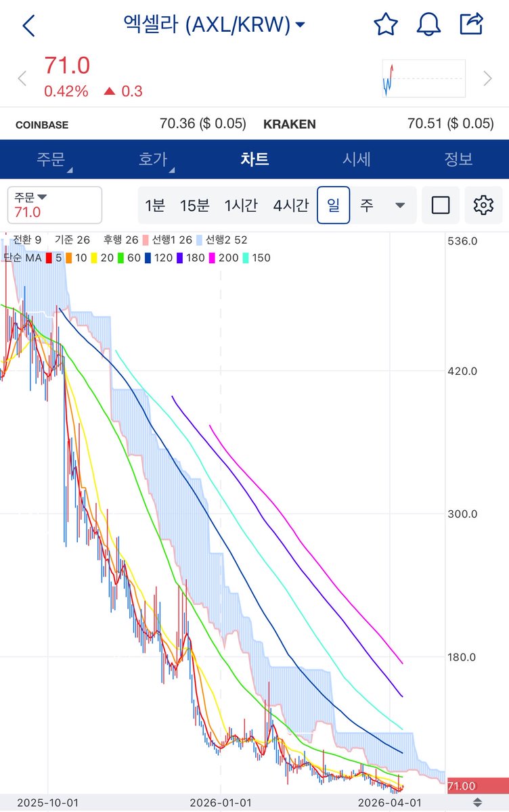
Task: Click the 후행 26 indicator label
Action: 120,240
